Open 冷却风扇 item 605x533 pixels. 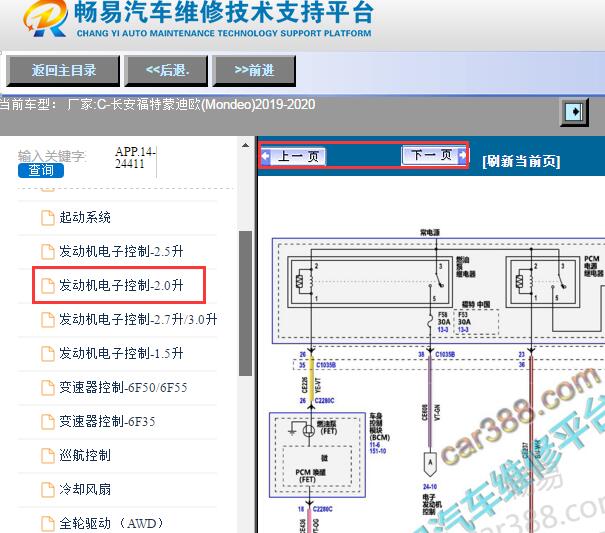coord(85,489)
